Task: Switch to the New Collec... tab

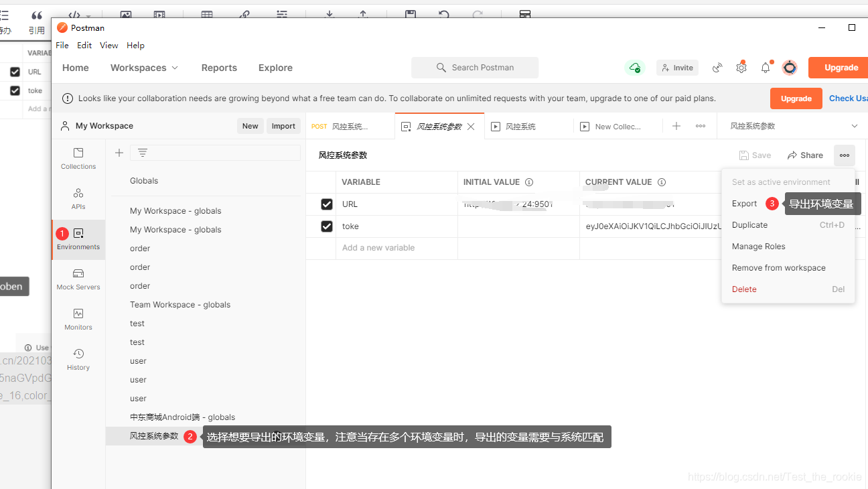Action: 618,127
